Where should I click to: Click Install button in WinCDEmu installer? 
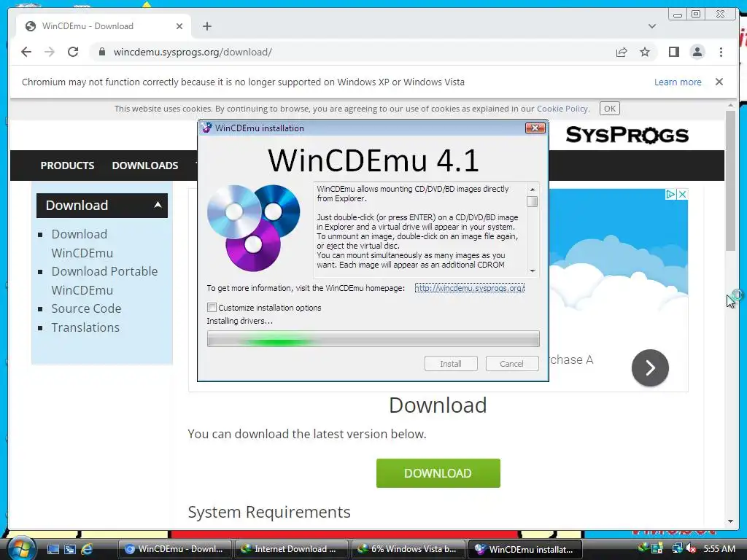pos(451,364)
